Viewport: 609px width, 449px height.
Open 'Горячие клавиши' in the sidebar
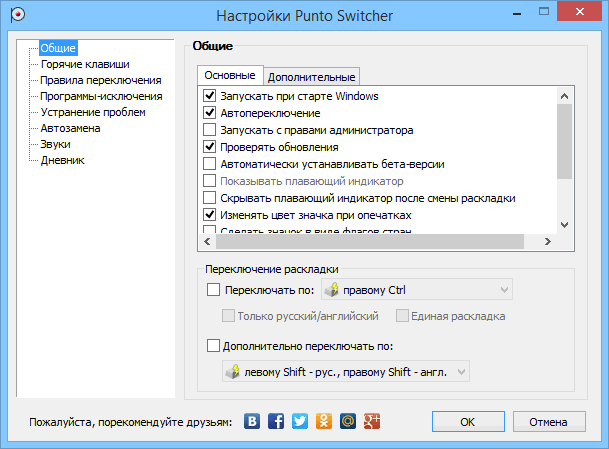(84, 63)
